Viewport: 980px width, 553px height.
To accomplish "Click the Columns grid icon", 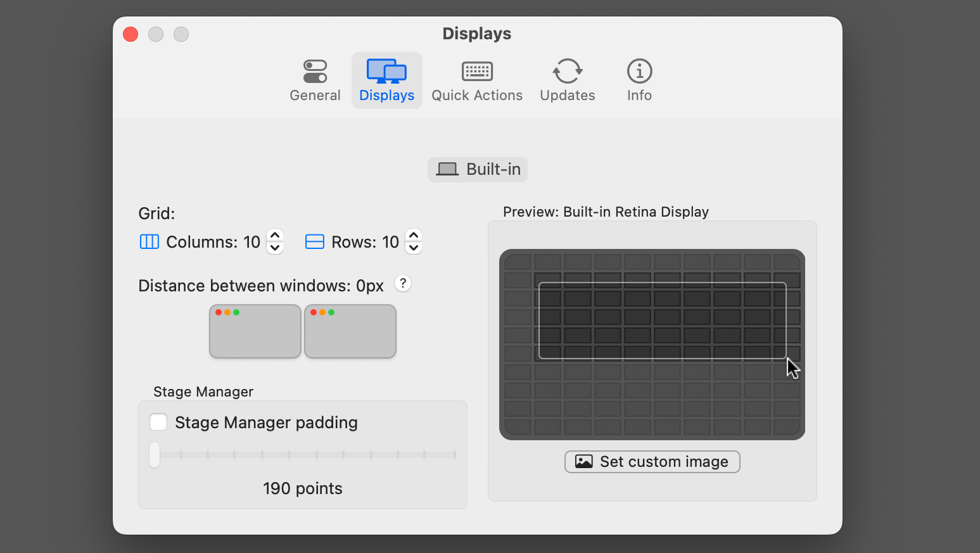I will 150,242.
